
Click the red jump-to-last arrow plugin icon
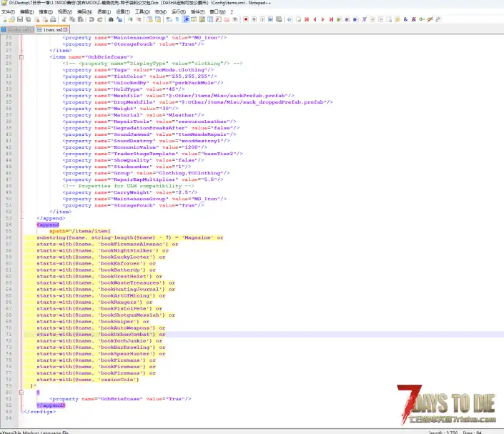331,19
